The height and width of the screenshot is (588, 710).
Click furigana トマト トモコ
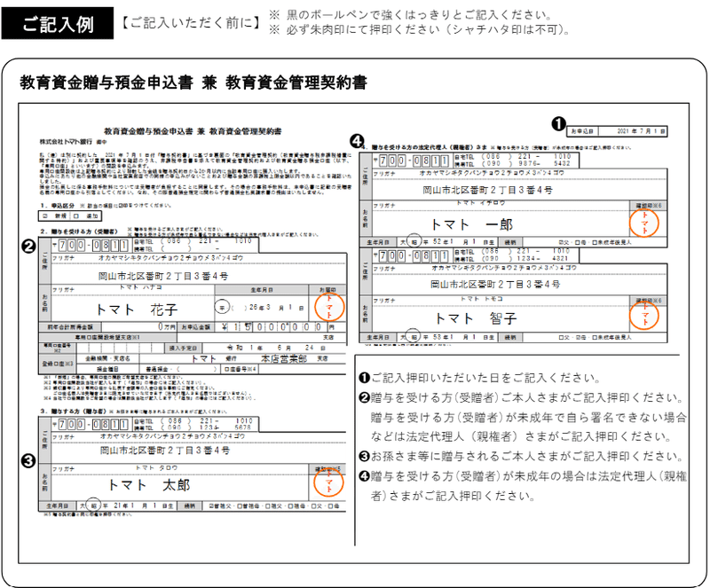(x=481, y=298)
